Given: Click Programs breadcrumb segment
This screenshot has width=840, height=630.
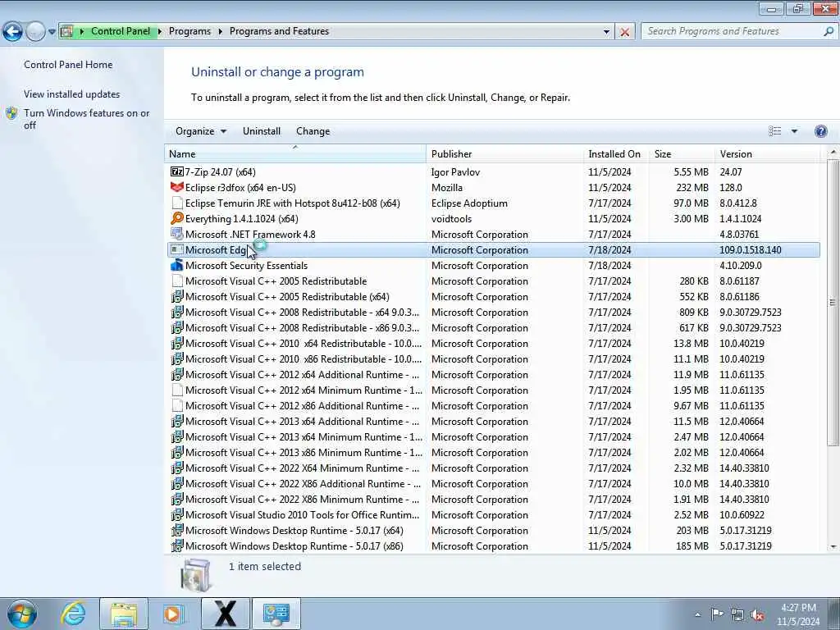Looking at the screenshot, I should (189, 31).
